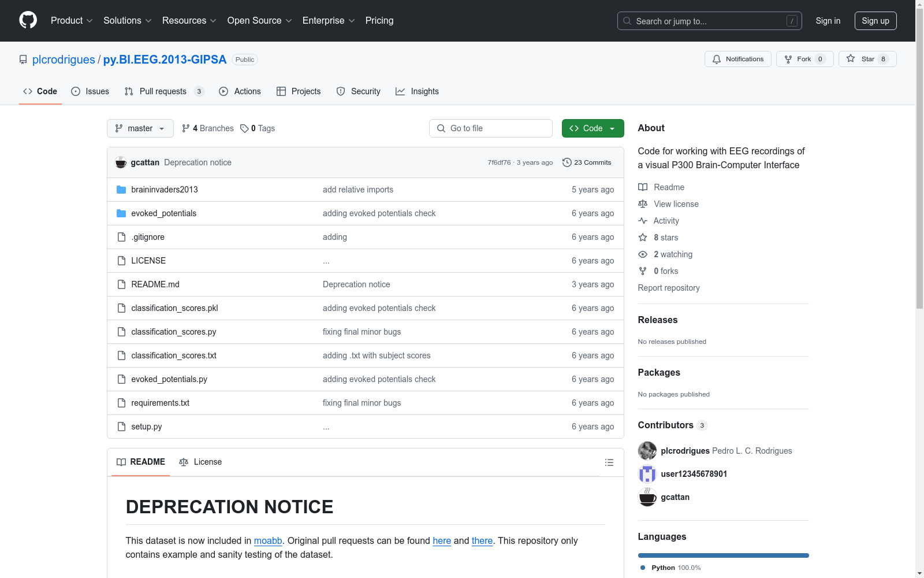The image size is (924, 578).
Task: Click the LICENSE file icon
Action: point(121,261)
